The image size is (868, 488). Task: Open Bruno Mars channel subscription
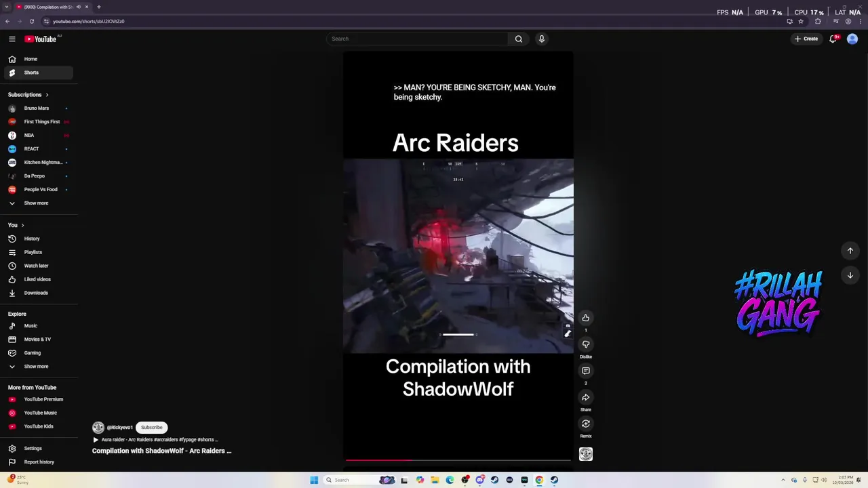point(39,108)
